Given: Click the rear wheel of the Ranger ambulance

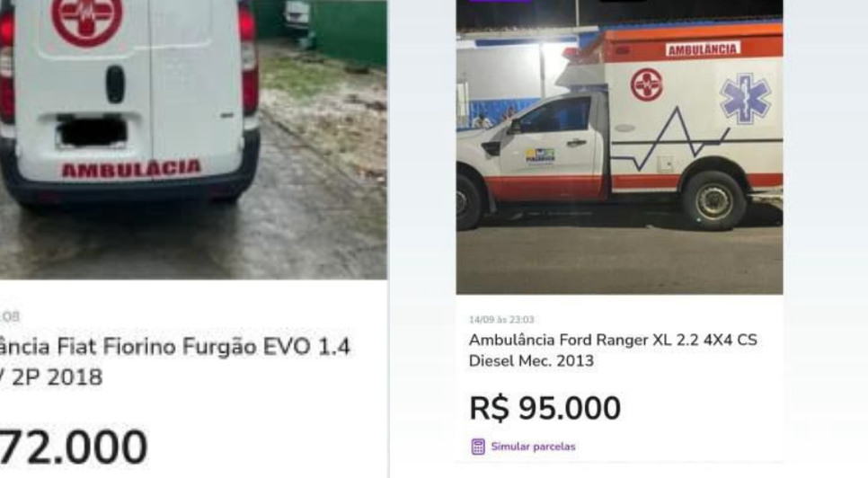Looking at the screenshot, I should (713, 200).
